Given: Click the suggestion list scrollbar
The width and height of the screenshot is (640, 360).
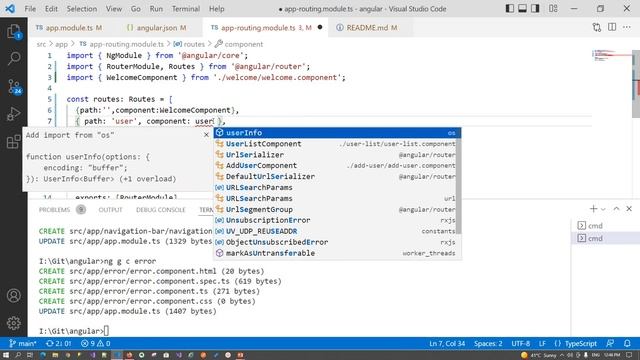Looking at the screenshot, I should click(x=458, y=186).
